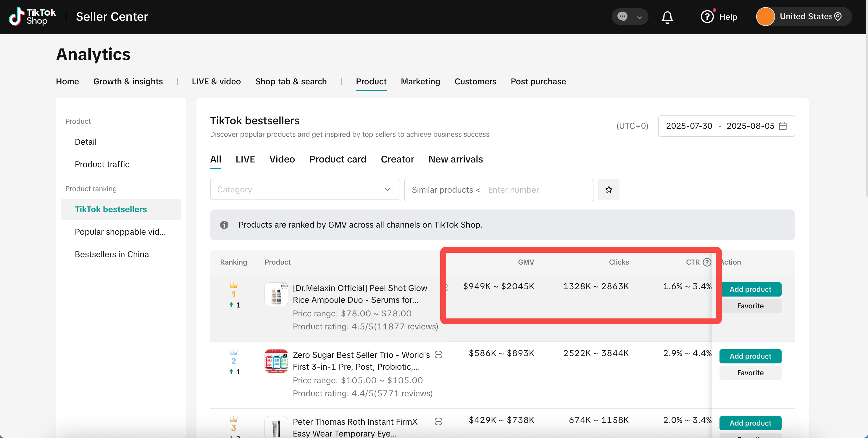Favorite the Zero Sugar Trio product

click(750, 373)
